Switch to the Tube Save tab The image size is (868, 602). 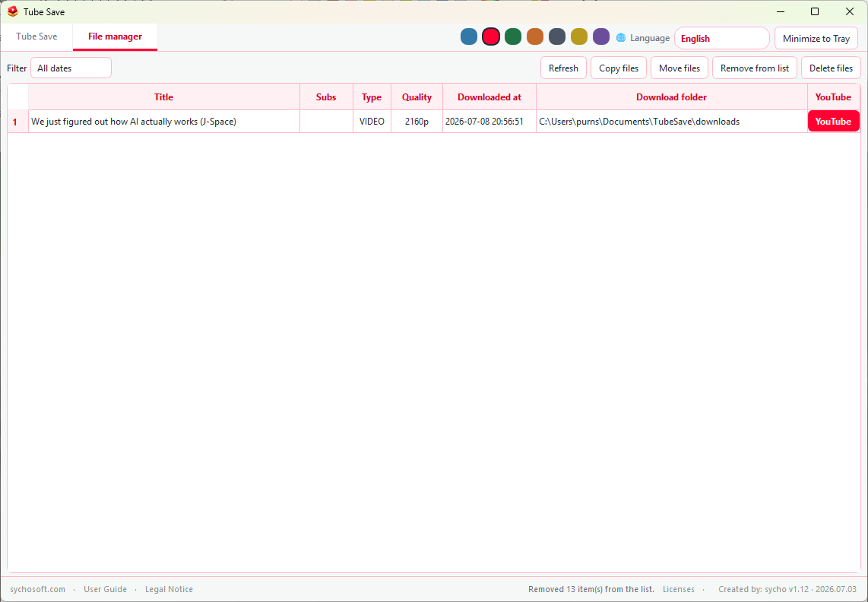coord(36,36)
